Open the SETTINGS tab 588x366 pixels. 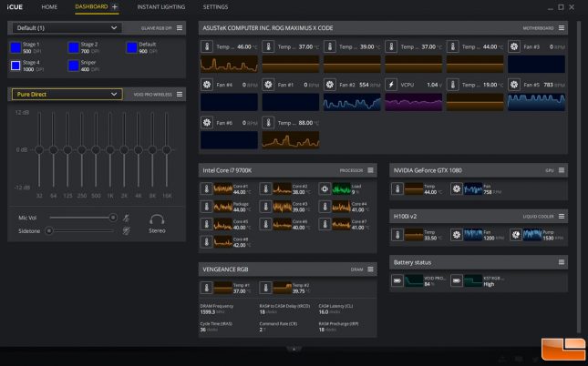point(215,6)
